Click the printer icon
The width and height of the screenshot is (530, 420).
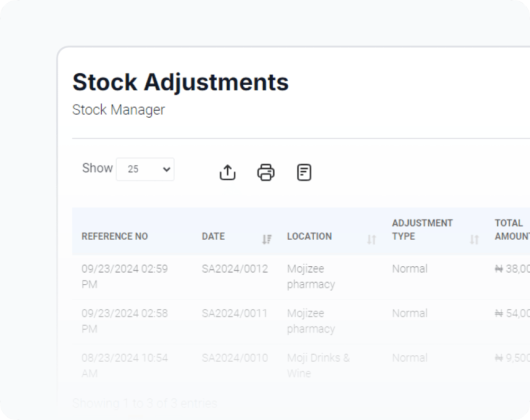pyautogui.click(x=266, y=172)
